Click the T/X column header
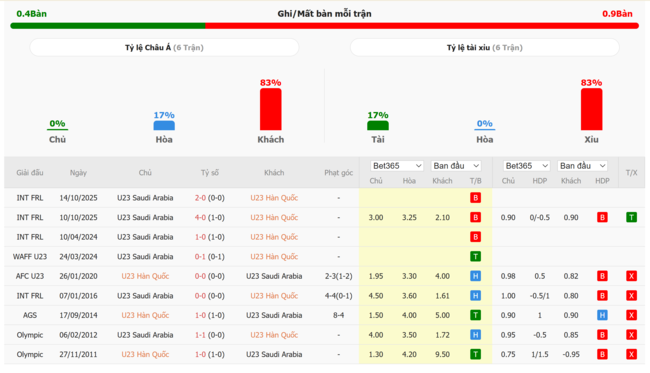This screenshot has height=373, width=650. click(631, 173)
